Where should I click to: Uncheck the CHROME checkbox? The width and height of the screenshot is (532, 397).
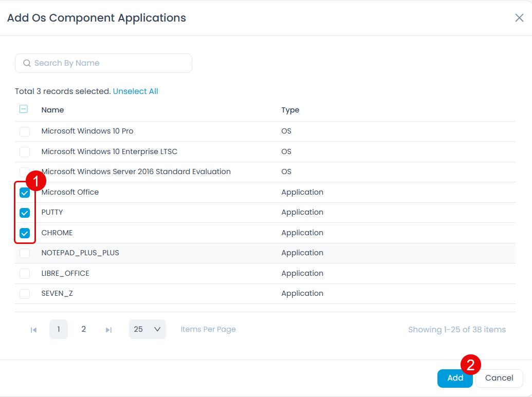point(25,233)
